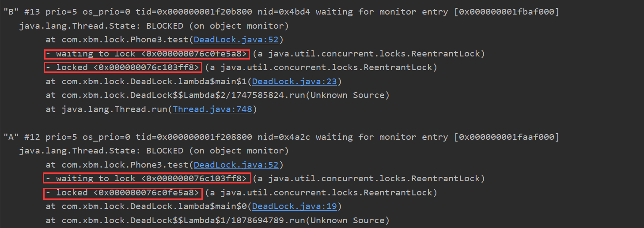Click thread B's waiting to lock 0x000000076c0fe5a8 box
644x228 pixels.
[147, 54]
